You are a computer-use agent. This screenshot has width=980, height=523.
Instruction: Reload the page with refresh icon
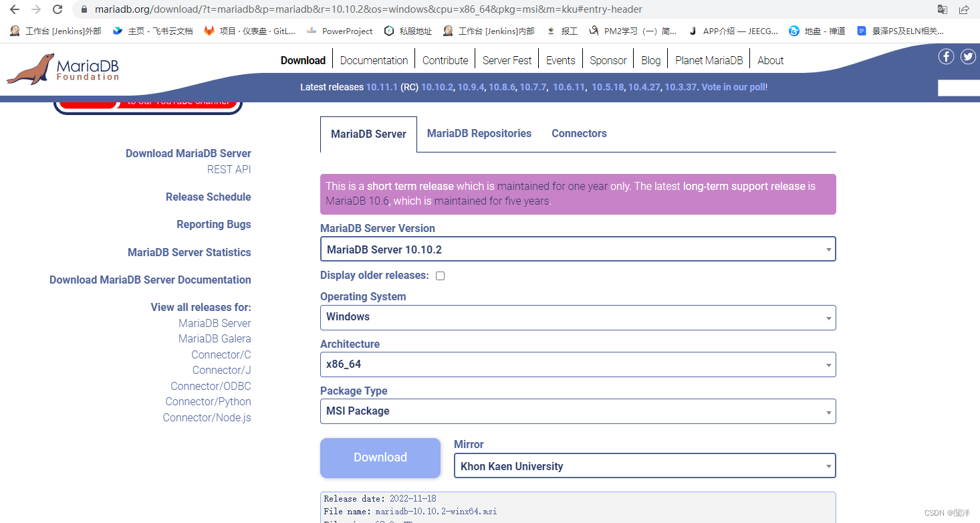tap(57, 9)
